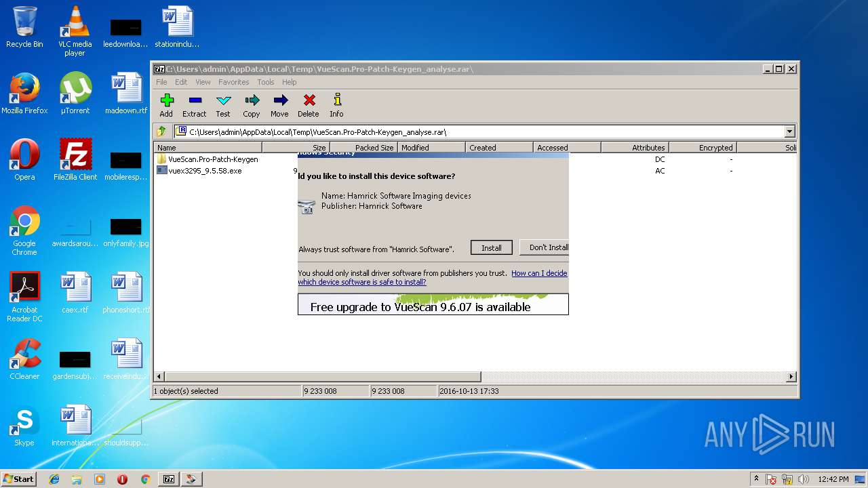Viewport: 868px width, 488px height.
Task: Select phoneshort.rtf document on desktop
Action: click(x=126, y=293)
